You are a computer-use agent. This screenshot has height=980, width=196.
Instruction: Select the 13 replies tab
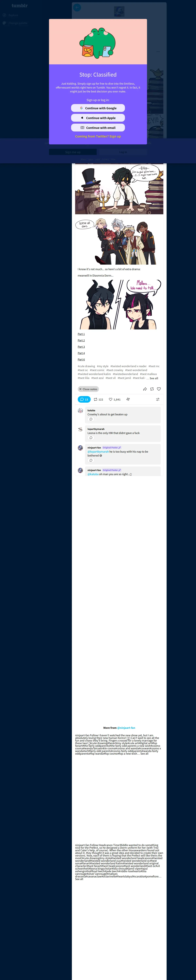tap(84, 400)
